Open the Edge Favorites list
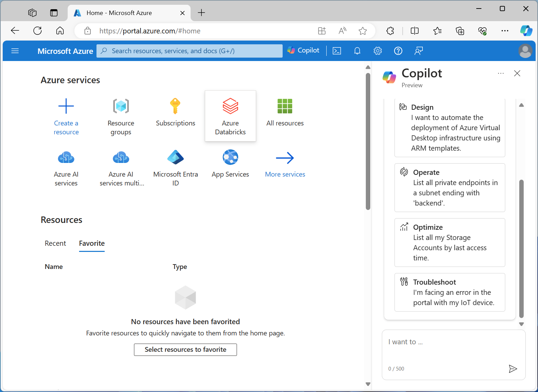Image resolution: width=538 pixels, height=392 pixels. 437,31
